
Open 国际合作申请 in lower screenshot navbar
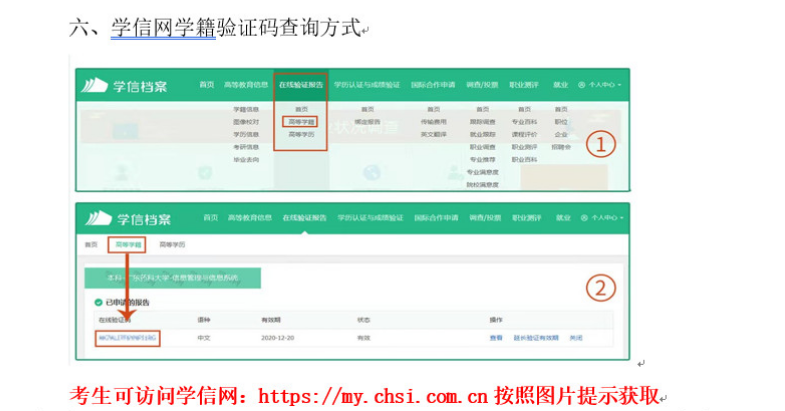click(x=436, y=218)
